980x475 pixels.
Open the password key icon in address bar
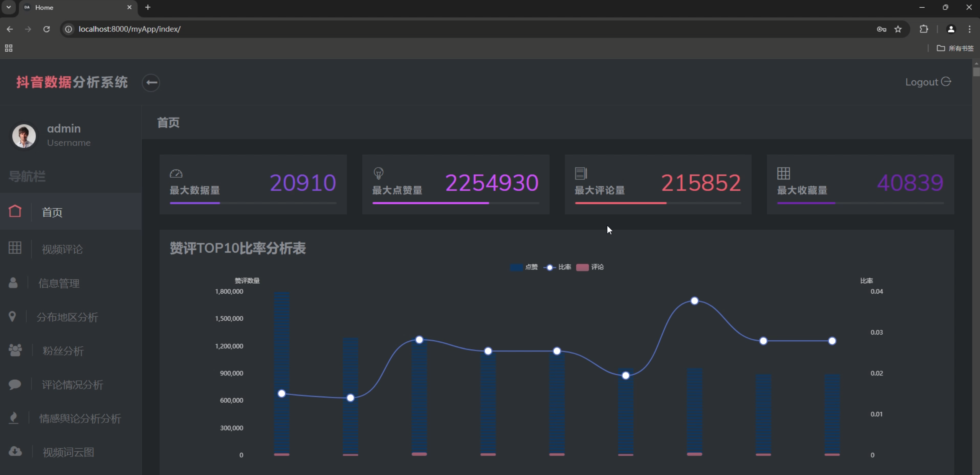click(881, 29)
